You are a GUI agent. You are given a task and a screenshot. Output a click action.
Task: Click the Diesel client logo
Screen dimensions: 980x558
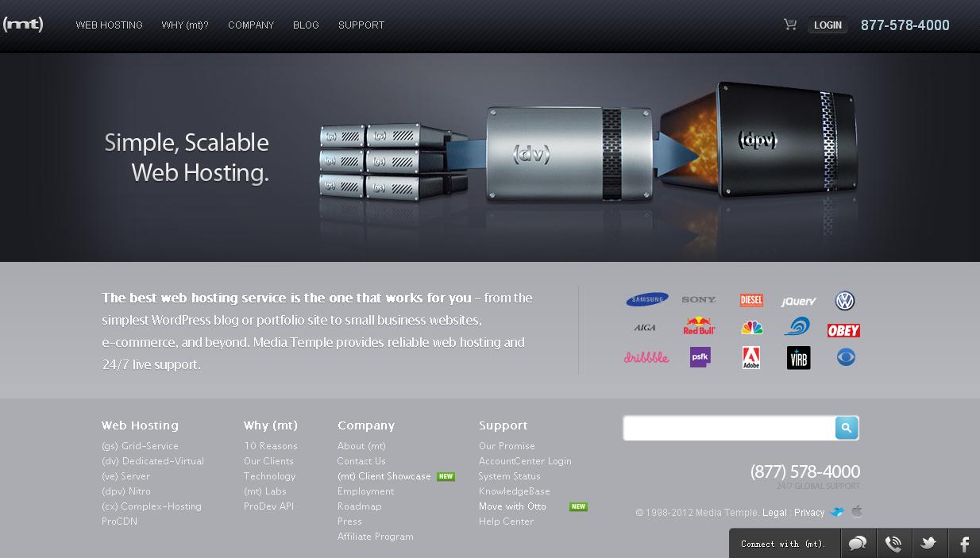[x=751, y=300]
